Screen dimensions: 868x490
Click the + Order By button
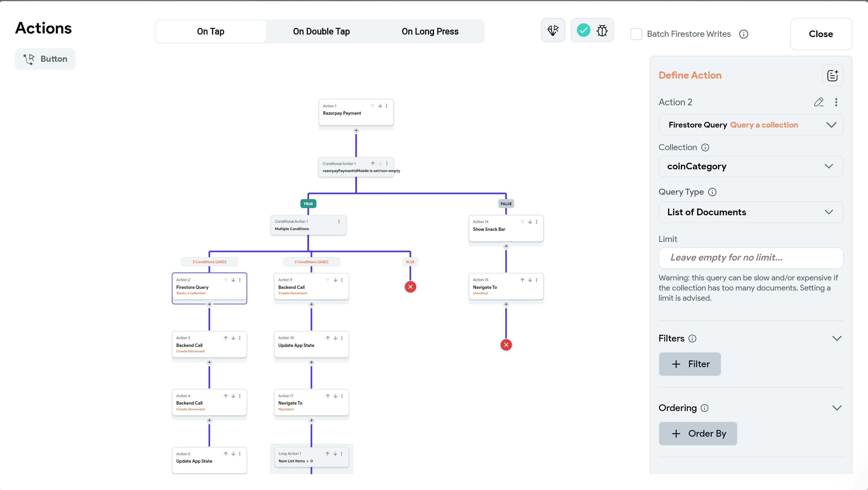click(697, 434)
